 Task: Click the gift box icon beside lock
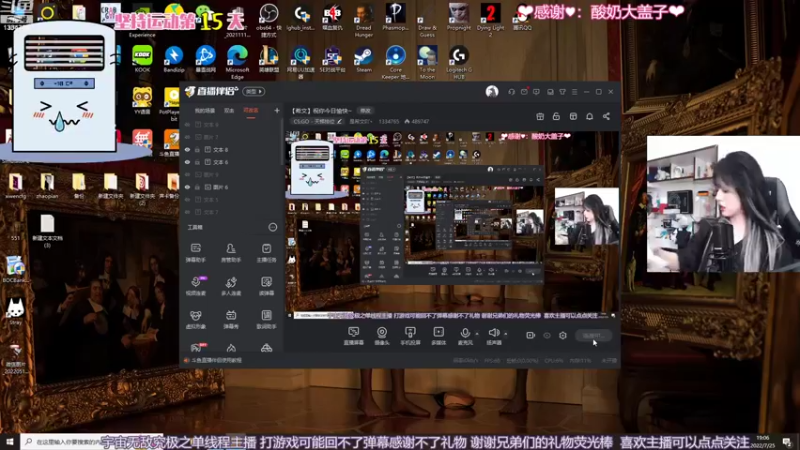point(540,116)
